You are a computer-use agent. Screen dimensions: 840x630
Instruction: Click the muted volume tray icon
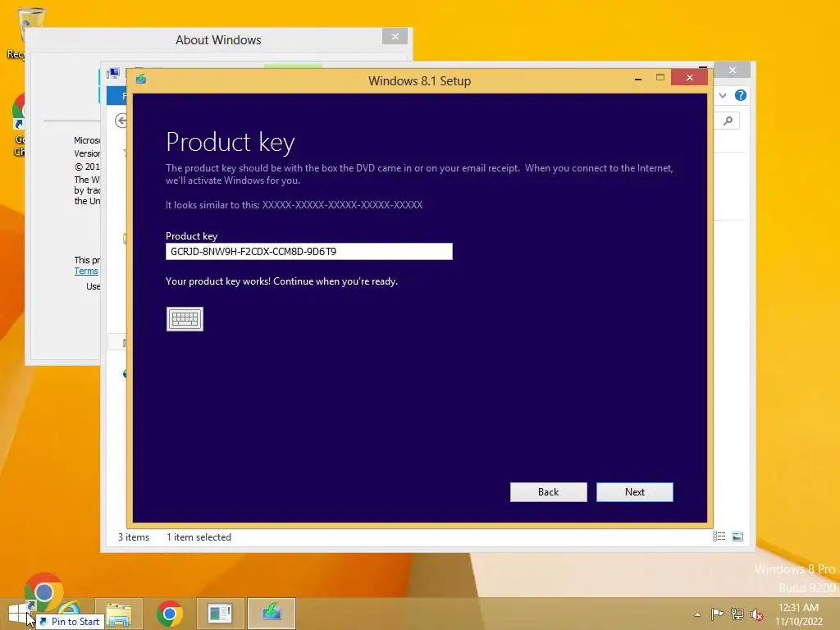point(757,614)
